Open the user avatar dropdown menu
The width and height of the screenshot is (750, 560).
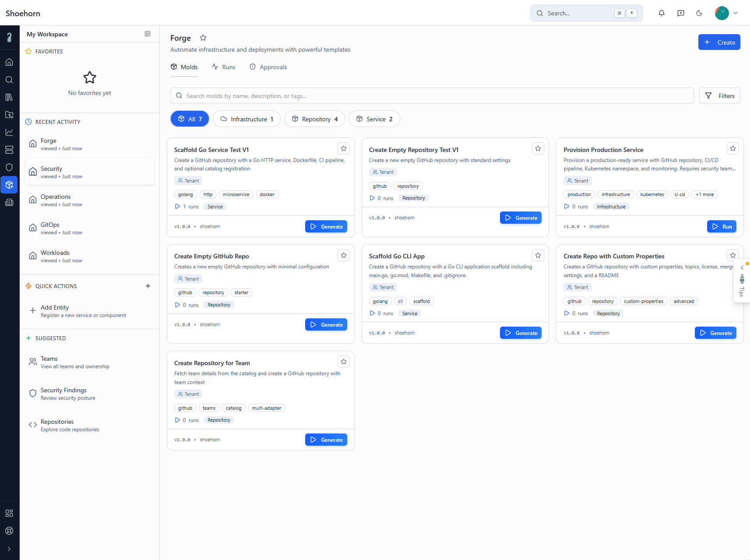coord(726,13)
